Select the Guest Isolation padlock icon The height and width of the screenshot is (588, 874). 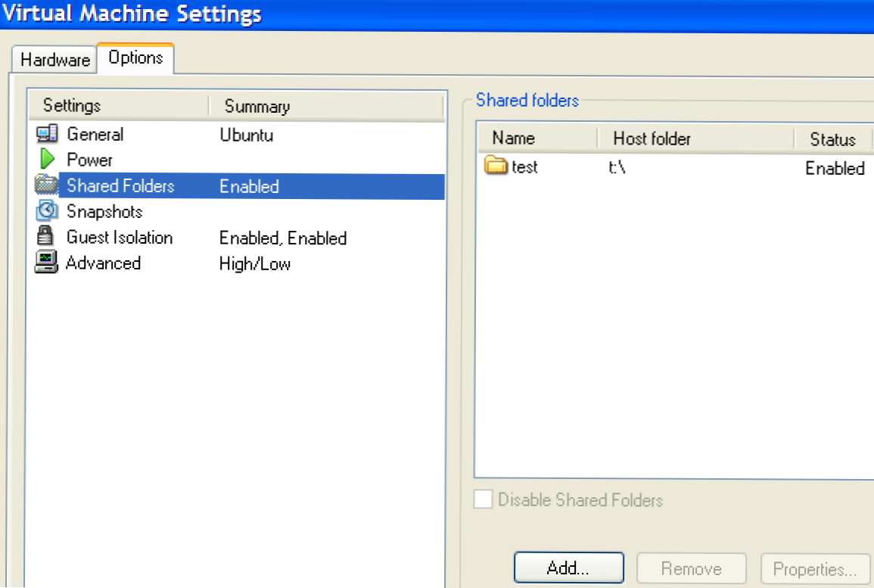pyautogui.click(x=46, y=237)
